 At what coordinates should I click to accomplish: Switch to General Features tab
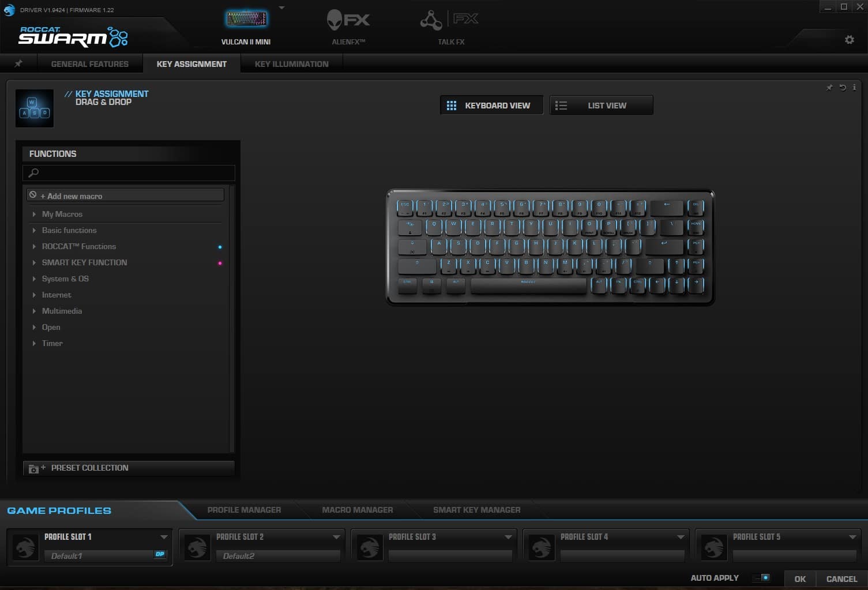(x=90, y=64)
